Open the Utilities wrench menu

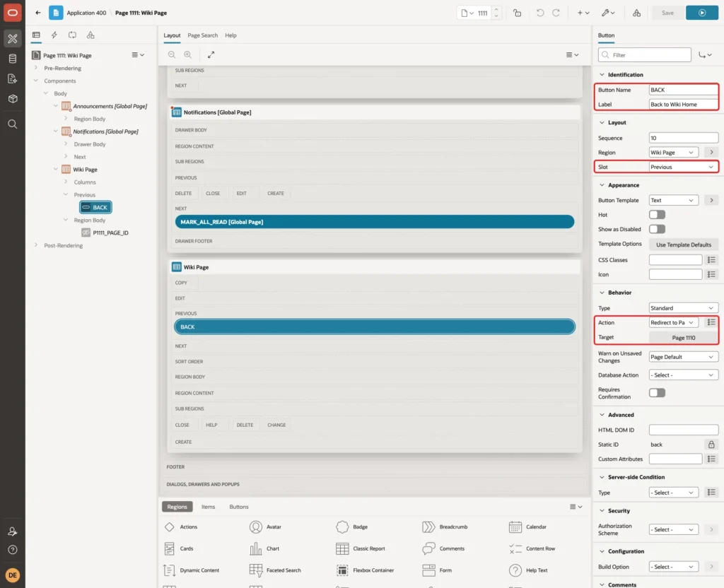click(x=607, y=13)
